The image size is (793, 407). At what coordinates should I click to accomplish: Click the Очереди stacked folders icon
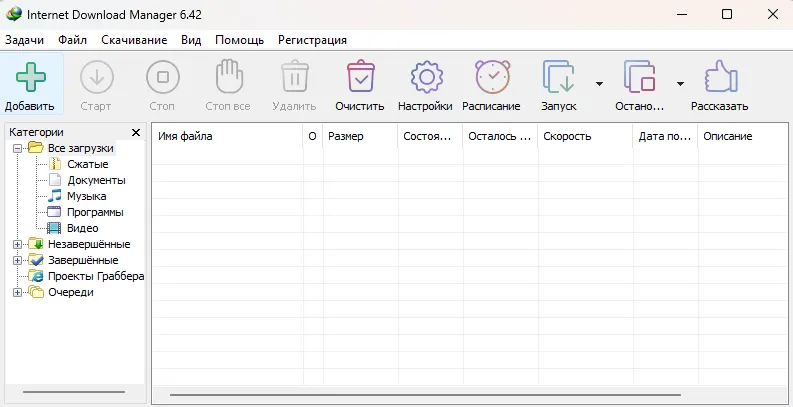36,292
